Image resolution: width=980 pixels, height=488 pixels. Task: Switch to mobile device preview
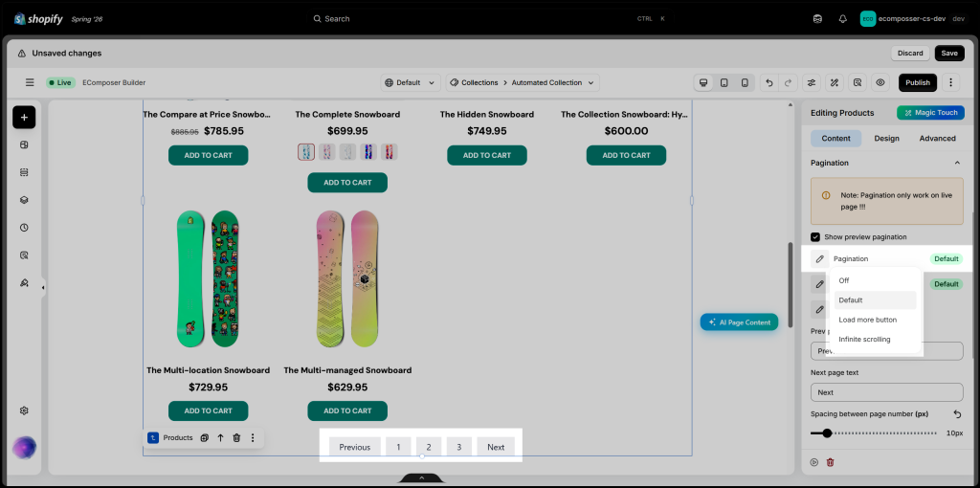point(745,82)
